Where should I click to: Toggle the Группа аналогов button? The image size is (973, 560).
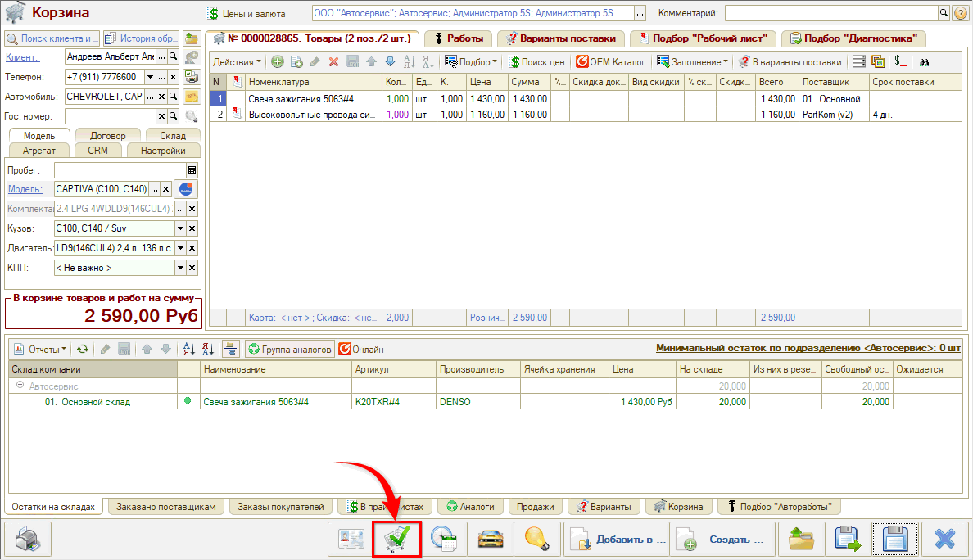point(290,350)
